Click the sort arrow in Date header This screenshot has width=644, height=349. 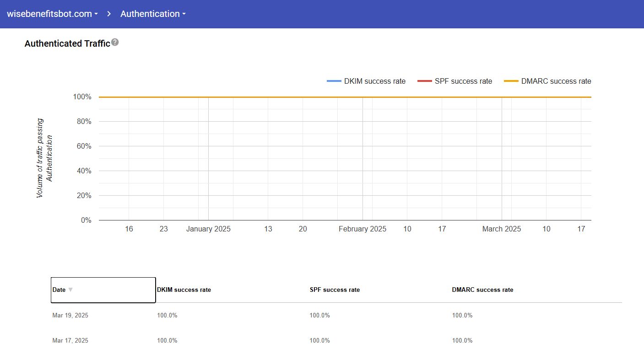(70, 290)
